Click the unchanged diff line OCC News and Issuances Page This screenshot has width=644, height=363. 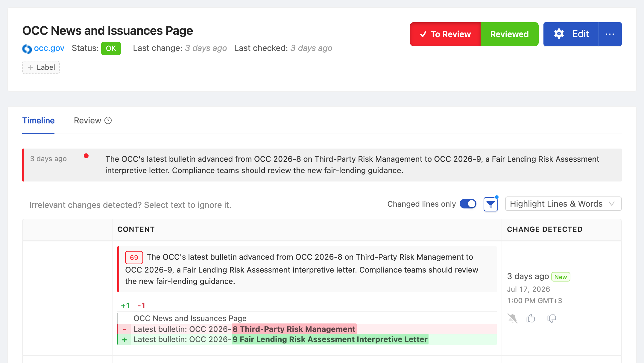pyautogui.click(x=190, y=318)
